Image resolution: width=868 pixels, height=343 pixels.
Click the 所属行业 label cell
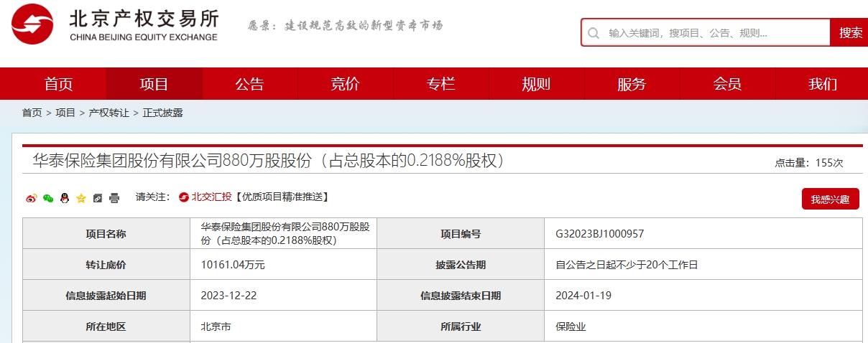(461, 326)
